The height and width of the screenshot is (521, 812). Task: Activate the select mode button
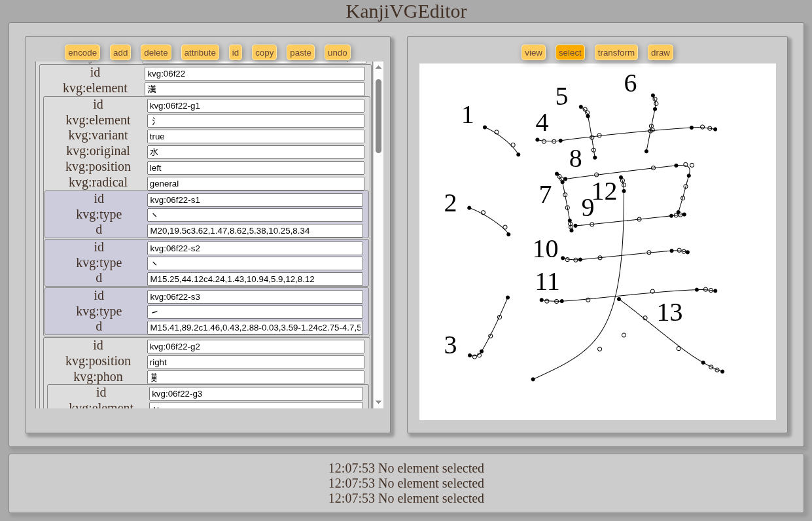570,52
